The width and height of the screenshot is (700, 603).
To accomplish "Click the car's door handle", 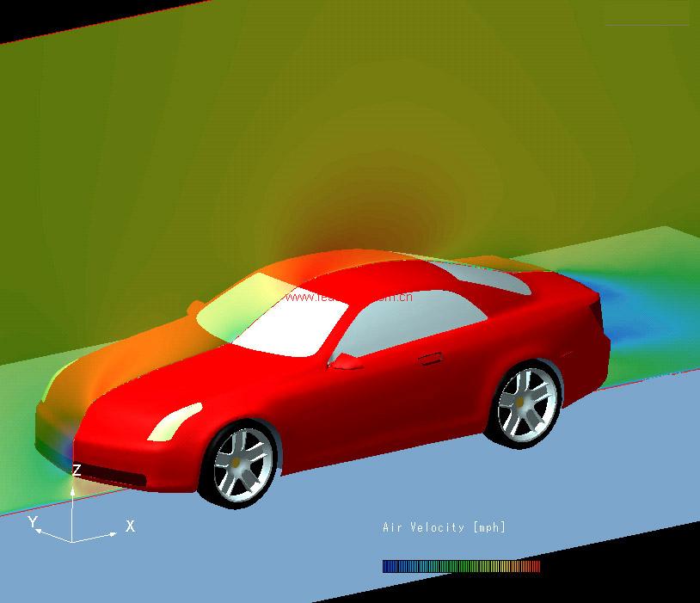I will tap(427, 357).
